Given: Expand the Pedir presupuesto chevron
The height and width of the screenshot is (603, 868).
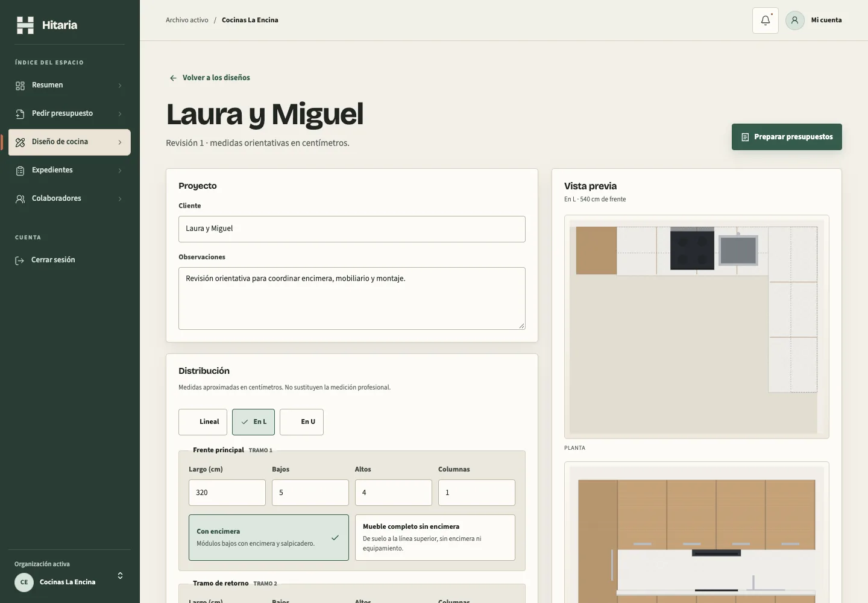Looking at the screenshot, I should pos(120,114).
